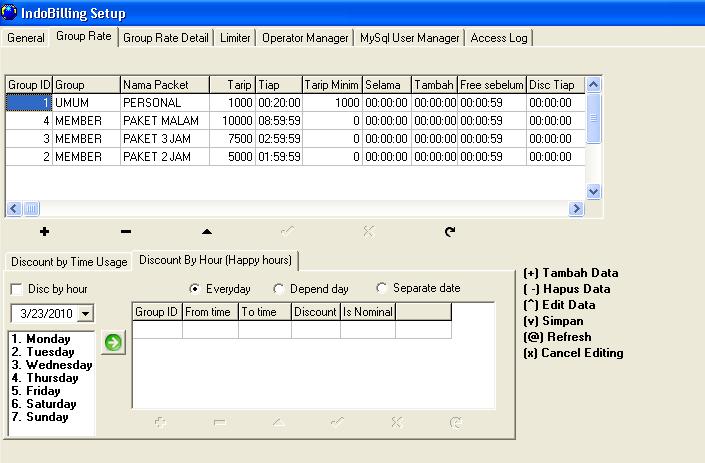Click the refresh arrow icon below the rate table
705x463 pixels.
click(x=450, y=232)
